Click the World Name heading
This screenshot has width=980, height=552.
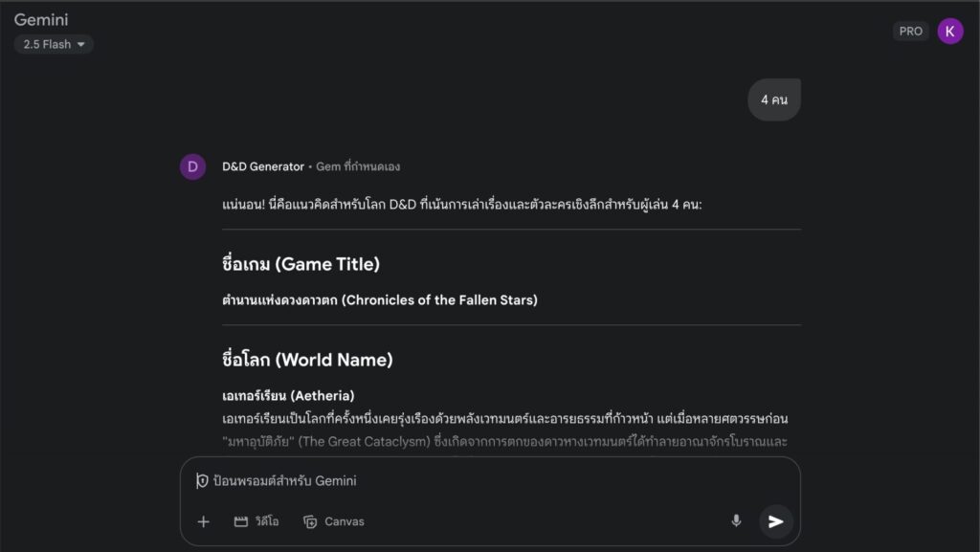tap(307, 360)
